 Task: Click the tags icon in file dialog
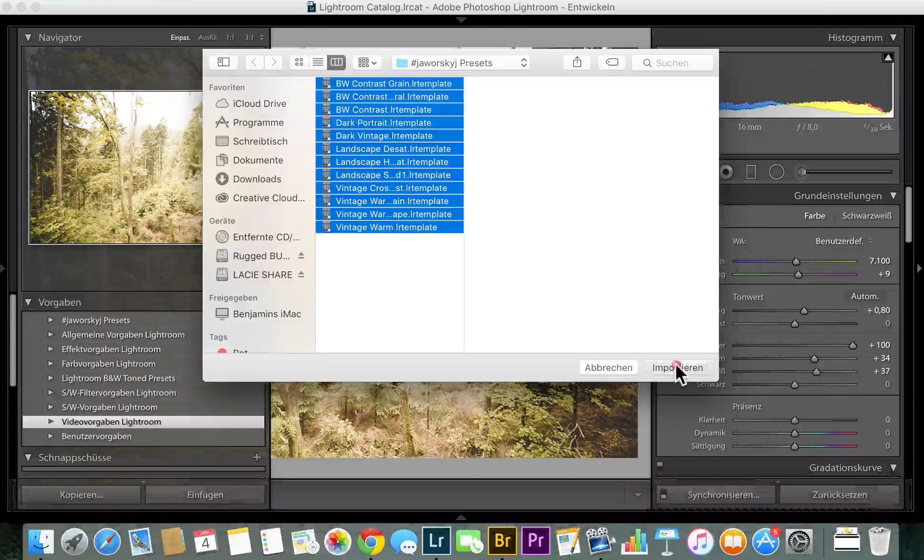[x=612, y=62]
